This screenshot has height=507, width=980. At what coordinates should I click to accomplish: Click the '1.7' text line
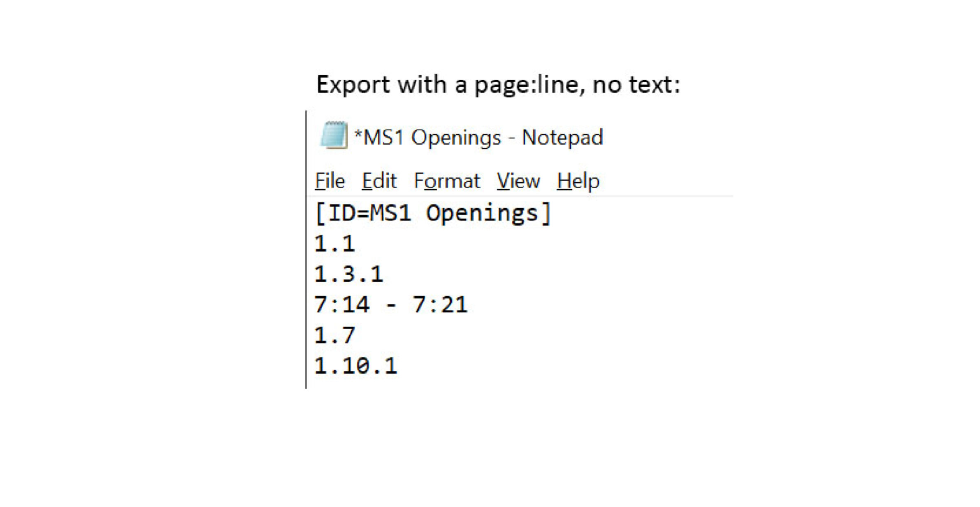(x=334, y=335)
